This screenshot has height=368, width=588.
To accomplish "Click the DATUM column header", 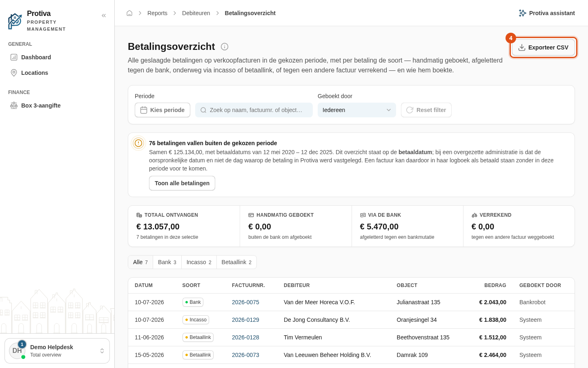I will pos(144,285).
